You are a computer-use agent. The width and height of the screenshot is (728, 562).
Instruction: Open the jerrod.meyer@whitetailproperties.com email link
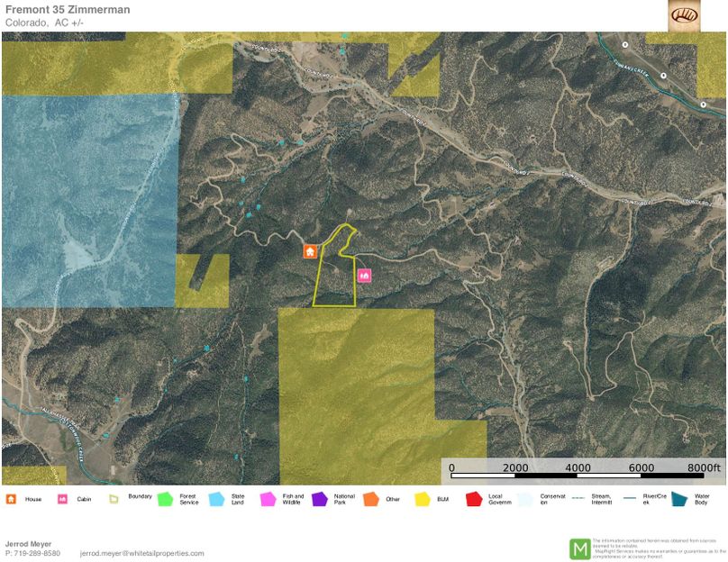tap(141, 553)
